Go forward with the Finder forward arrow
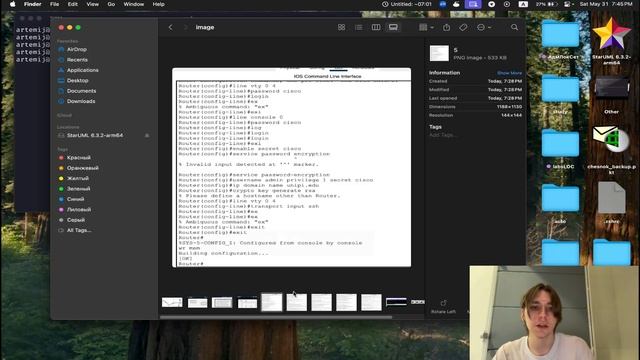The height and width of the screenshot is (360, 640). [x=185, y=27]
